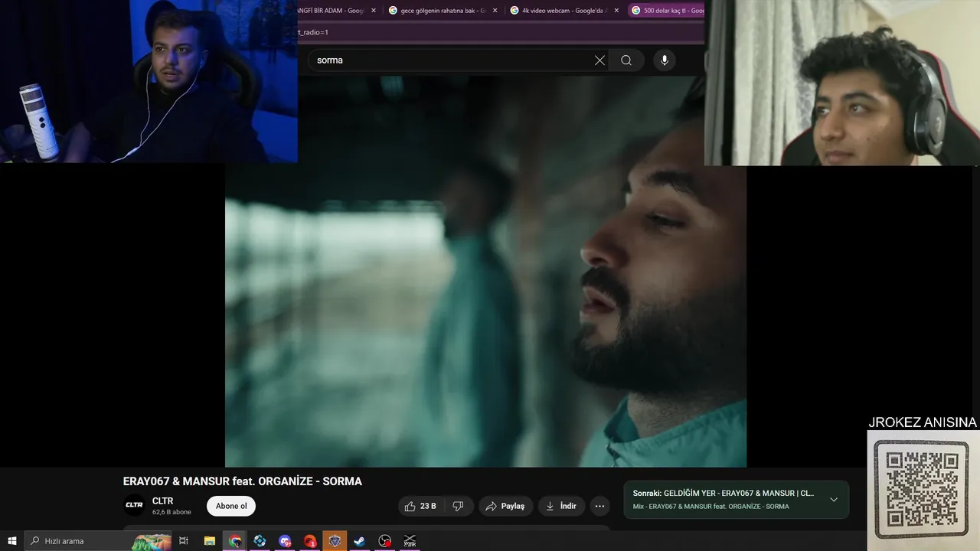Open the three-dot more actions menu
980x551 pixels.
599,506
